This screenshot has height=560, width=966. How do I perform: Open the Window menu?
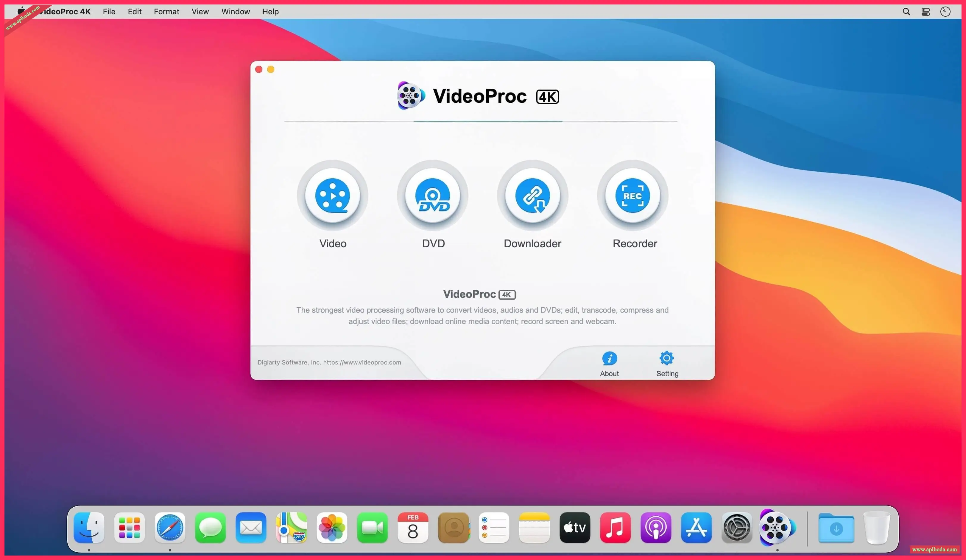235,12
